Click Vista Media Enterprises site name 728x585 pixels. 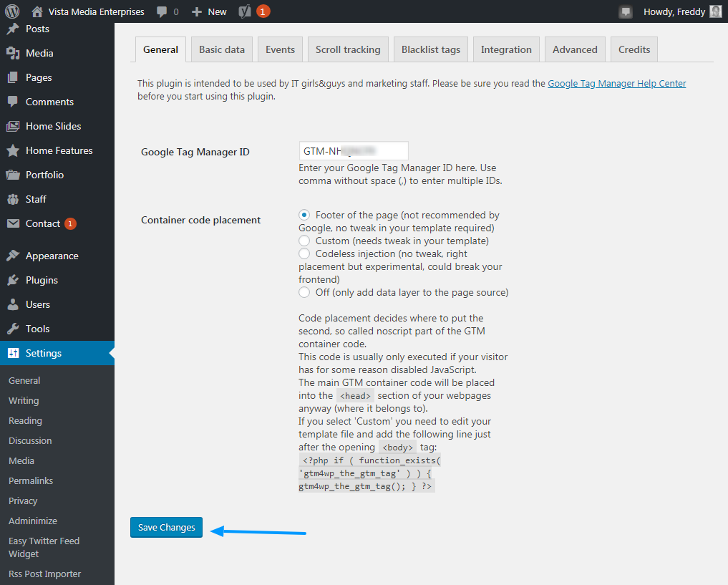[97, 11]
